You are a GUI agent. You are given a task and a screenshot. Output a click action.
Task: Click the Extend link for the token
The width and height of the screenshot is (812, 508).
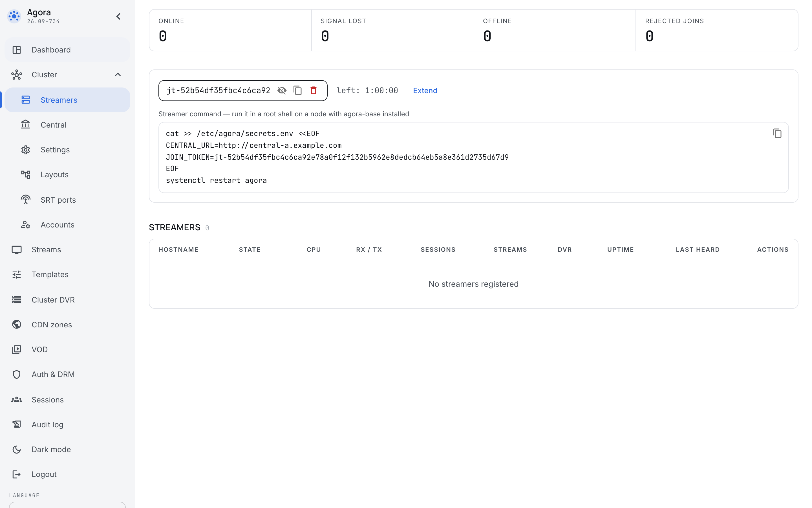click(x=425, y=90)
